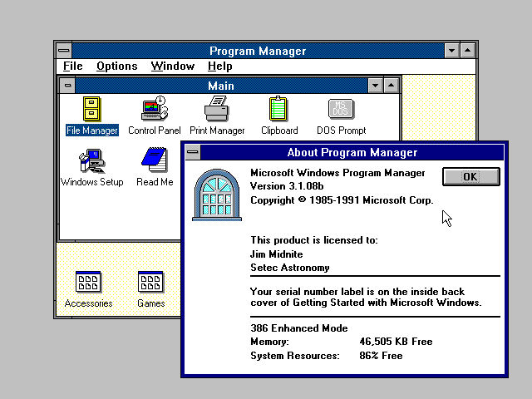Screen dimensions: 532x399
Task: Open Program Manager's control menu box
Action: tap(64, 51)
